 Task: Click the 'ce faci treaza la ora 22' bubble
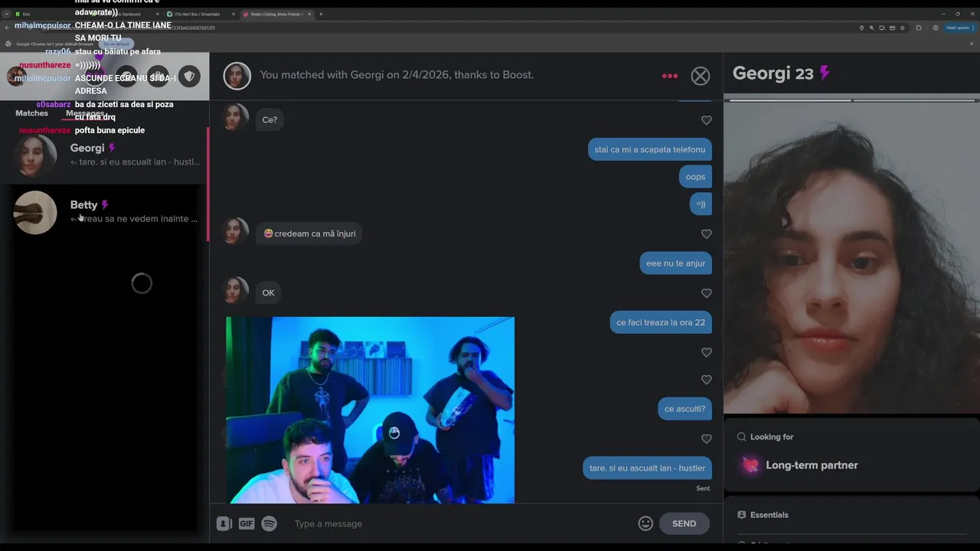coord(661,322)
